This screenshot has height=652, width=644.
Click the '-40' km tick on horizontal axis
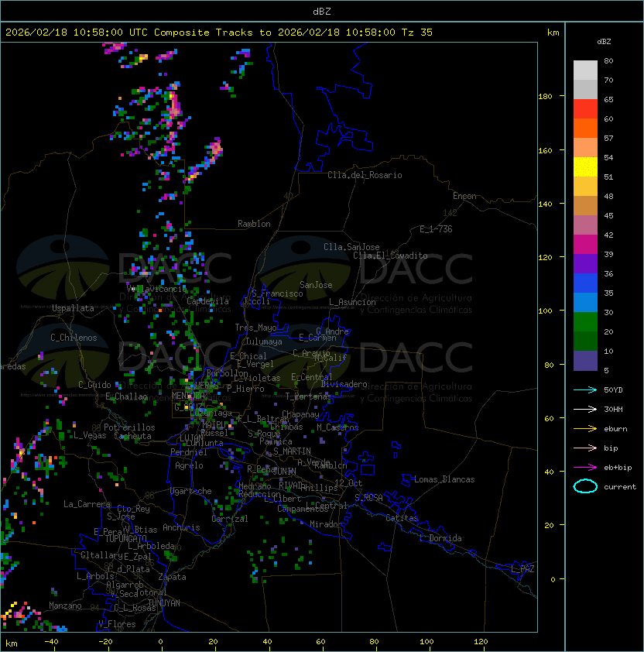51,642
